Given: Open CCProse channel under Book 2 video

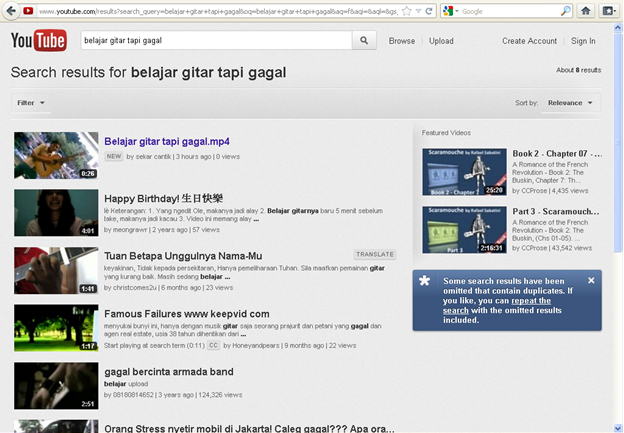Looking at the screenshot, I should pyautogui.click(x=534, y=191).
